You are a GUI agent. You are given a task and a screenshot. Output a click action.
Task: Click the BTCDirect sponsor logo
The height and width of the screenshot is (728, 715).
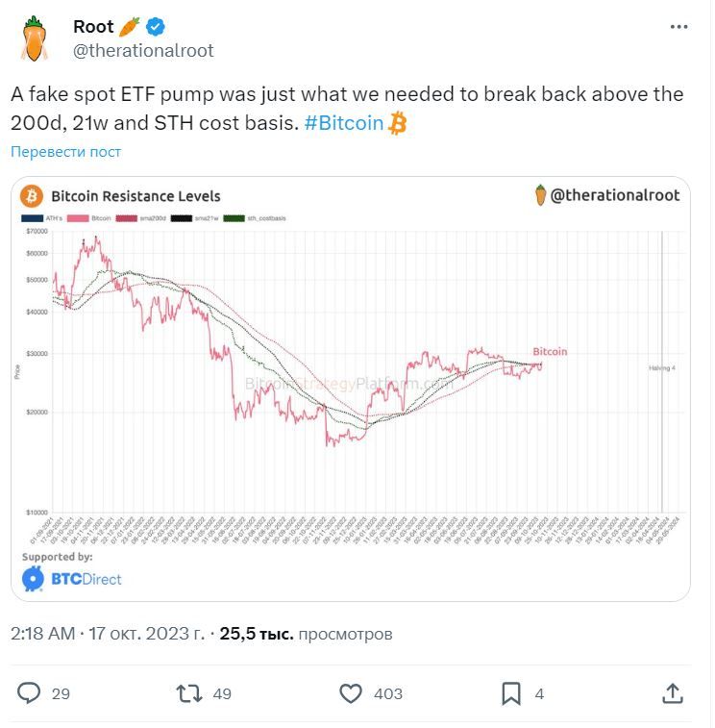pos(72,578)
